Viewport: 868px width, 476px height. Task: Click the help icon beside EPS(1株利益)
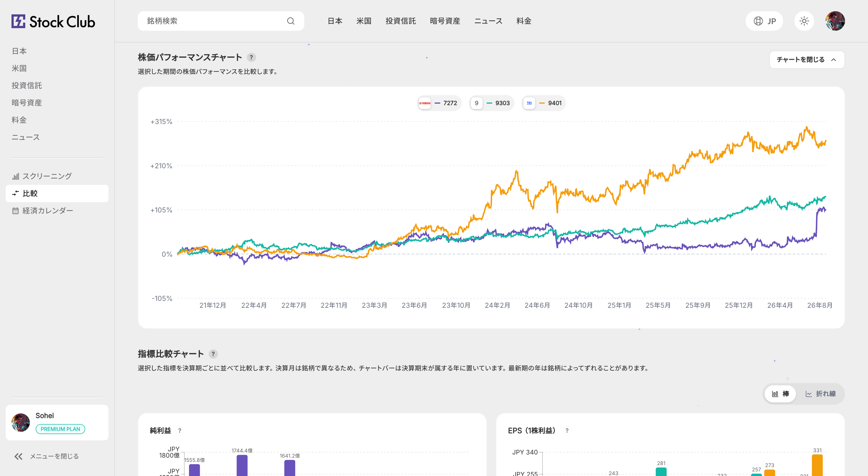567,430
